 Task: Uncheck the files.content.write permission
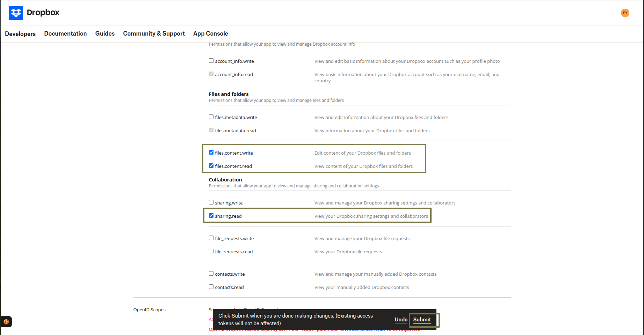[x=211, y=152]
